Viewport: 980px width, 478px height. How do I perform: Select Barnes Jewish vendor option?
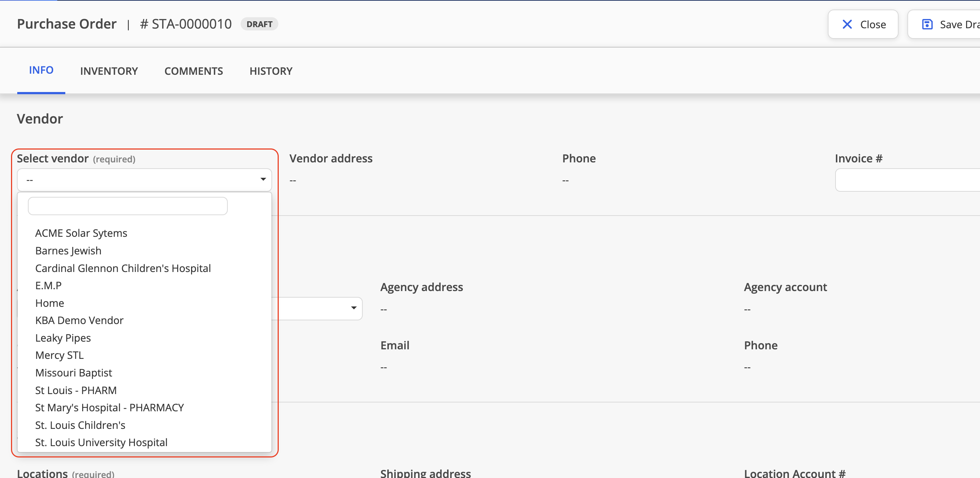(x=68, y=250)
